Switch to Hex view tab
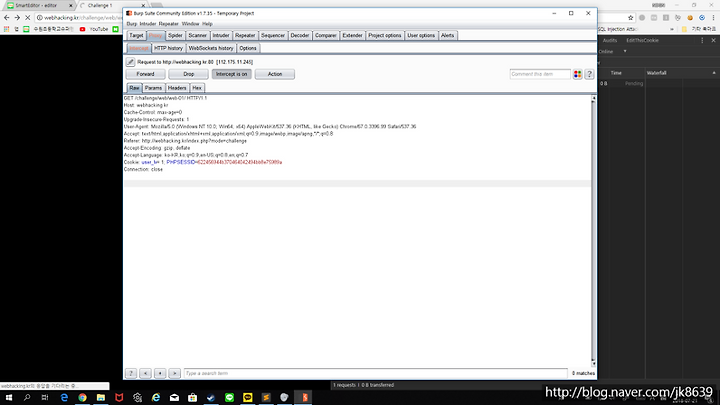Screen dimensions: 720x405 click(197, 88)
